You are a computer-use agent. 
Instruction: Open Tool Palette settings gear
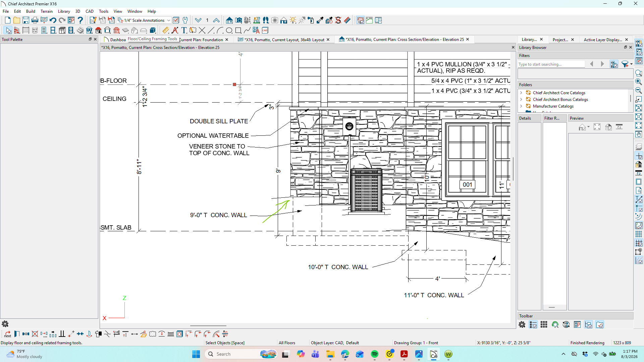(5, 324)
